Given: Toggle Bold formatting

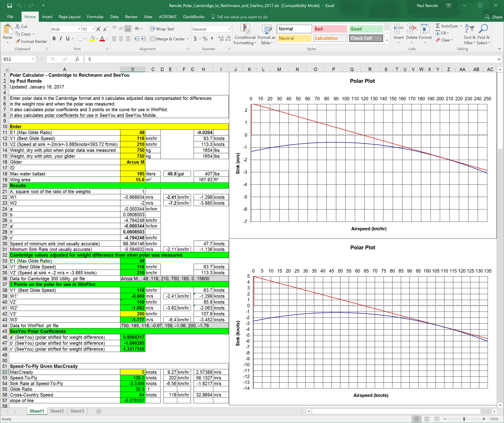Looking at the screenshot, I should click(54, 39).
